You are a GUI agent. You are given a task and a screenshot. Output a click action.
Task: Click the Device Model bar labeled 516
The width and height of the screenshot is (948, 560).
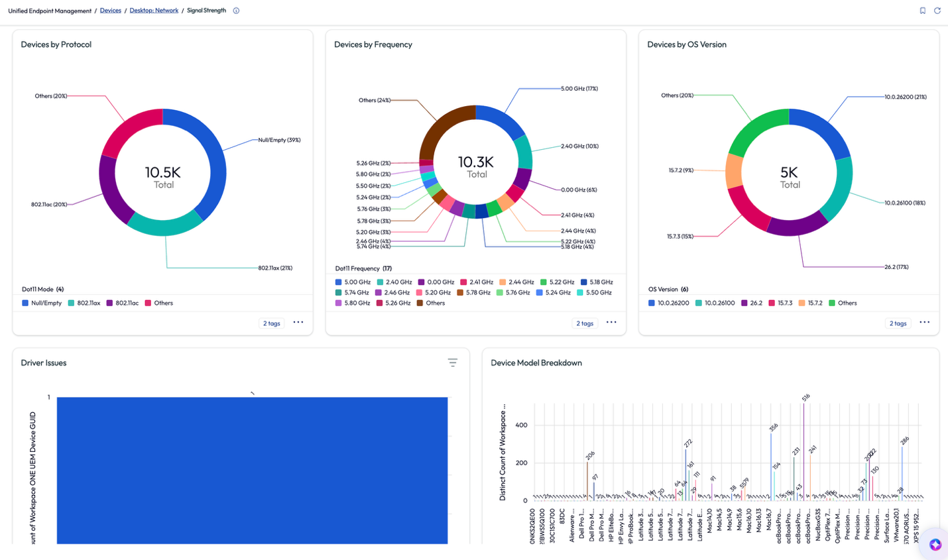click(x=803, y=451)
